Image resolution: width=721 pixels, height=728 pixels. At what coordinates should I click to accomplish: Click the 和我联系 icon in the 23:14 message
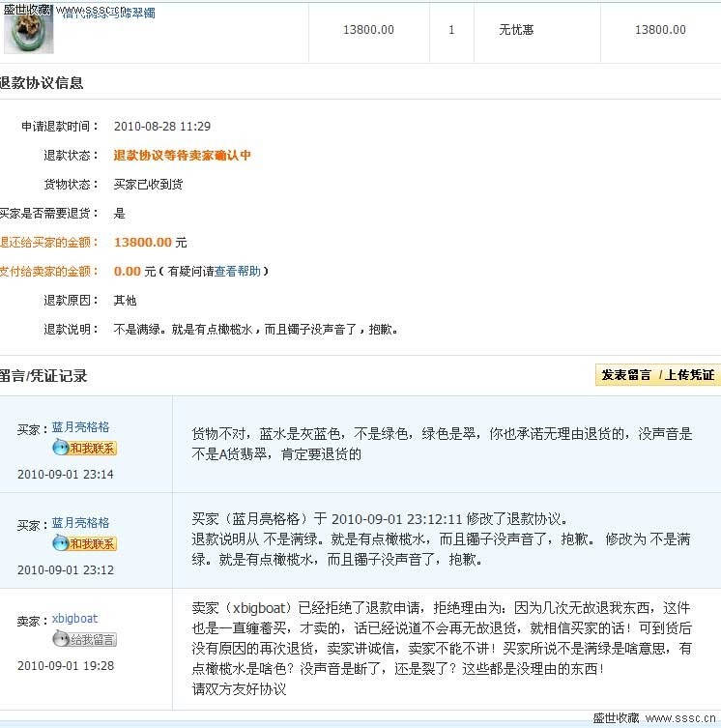coord(84,448)
